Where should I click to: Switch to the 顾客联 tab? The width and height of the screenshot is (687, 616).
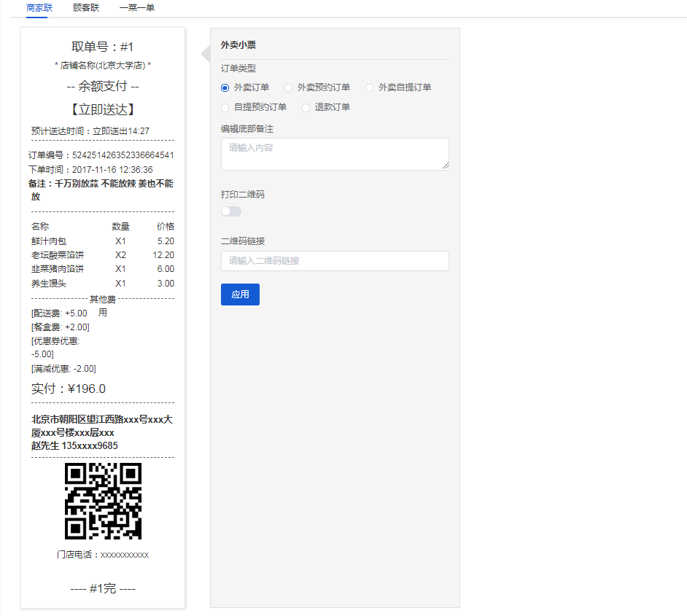[x=86, y=8]
